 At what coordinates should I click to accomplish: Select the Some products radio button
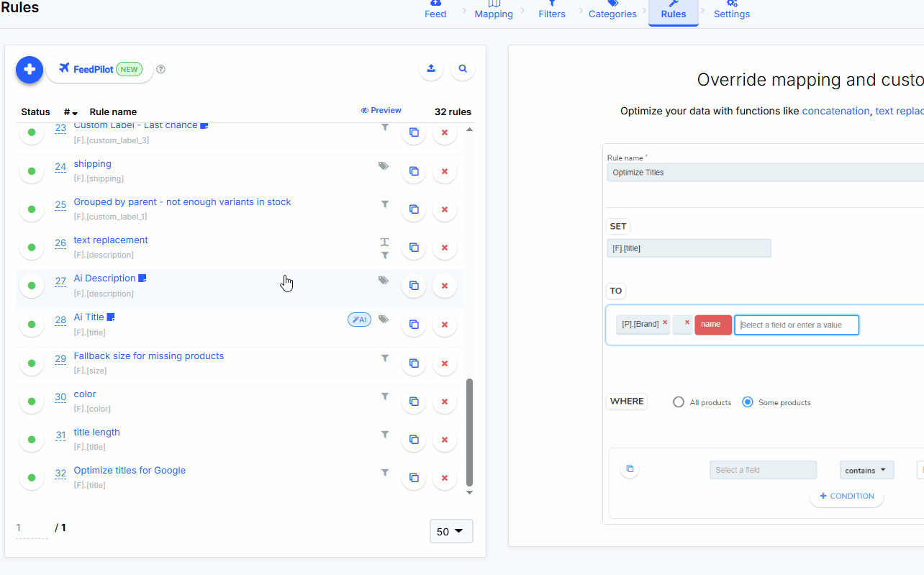pos(747,402)
